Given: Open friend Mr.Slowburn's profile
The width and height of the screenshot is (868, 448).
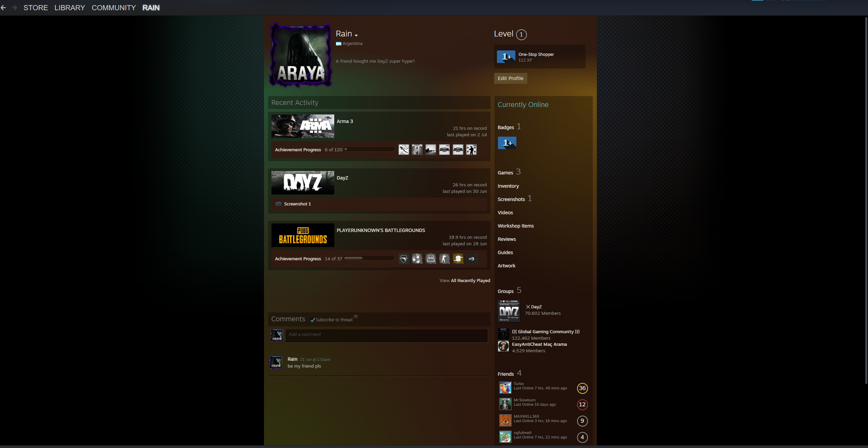Looking at the screenshot, I should click(x=543, y=404).
